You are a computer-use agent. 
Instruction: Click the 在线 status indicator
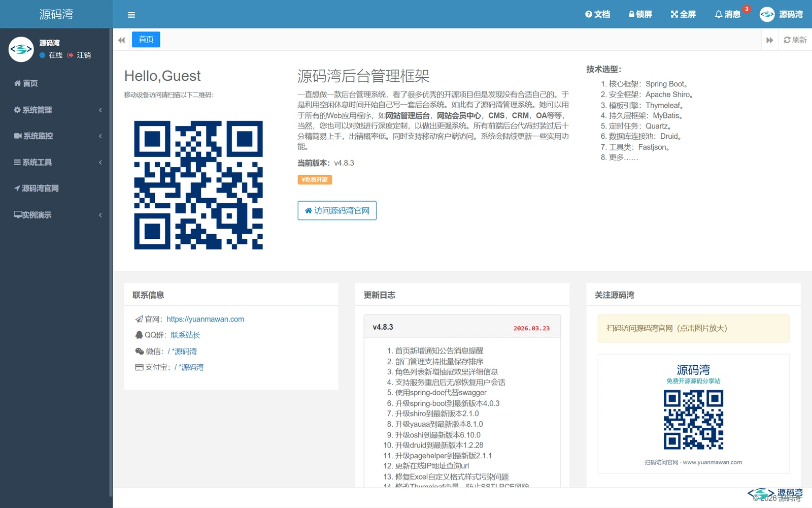coord(51,55)
